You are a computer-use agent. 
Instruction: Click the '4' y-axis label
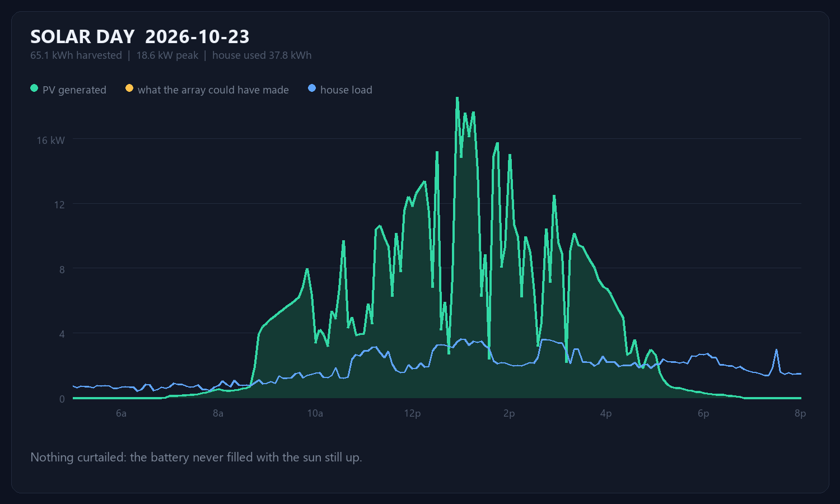(x=62, y=334)
